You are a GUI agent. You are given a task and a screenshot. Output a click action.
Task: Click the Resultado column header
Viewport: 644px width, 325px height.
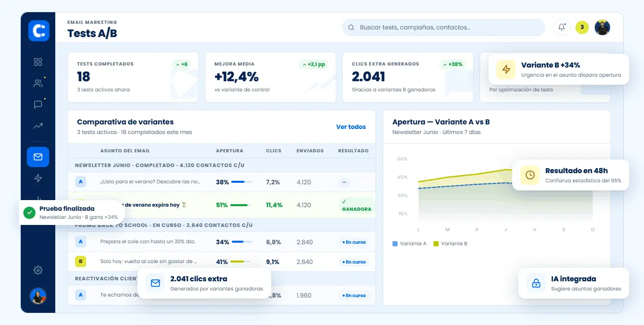tap(353, 151)
